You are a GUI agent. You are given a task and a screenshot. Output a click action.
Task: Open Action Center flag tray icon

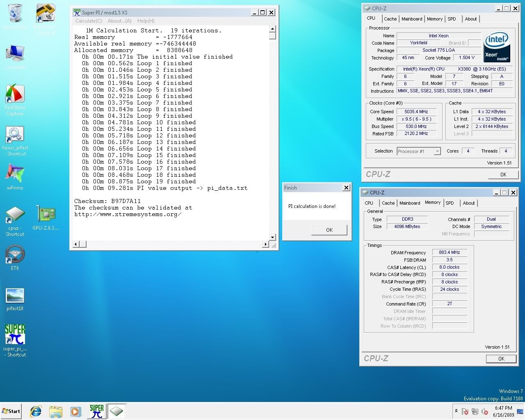pyautogui.click(x=465, y=411)
